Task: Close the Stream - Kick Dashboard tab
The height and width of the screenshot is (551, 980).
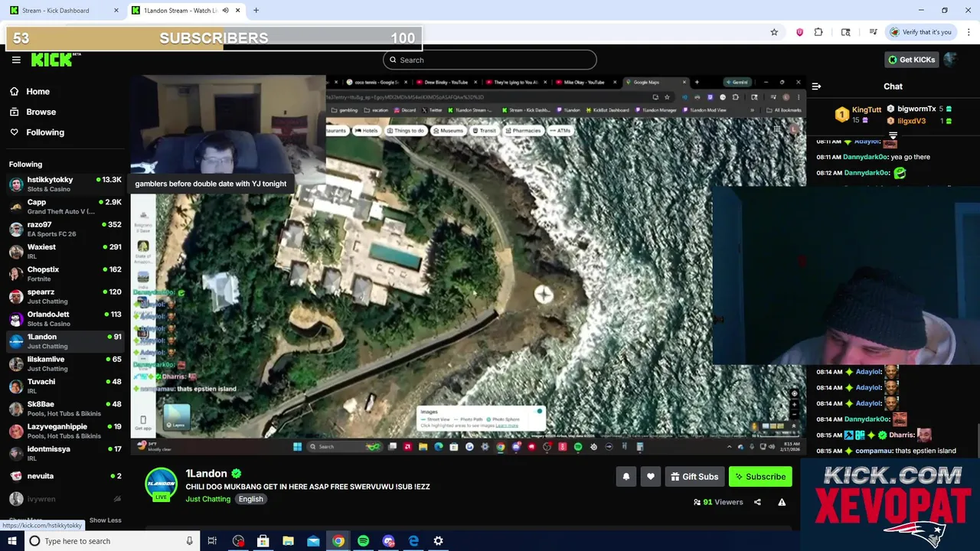Action: tap(116, 11)
